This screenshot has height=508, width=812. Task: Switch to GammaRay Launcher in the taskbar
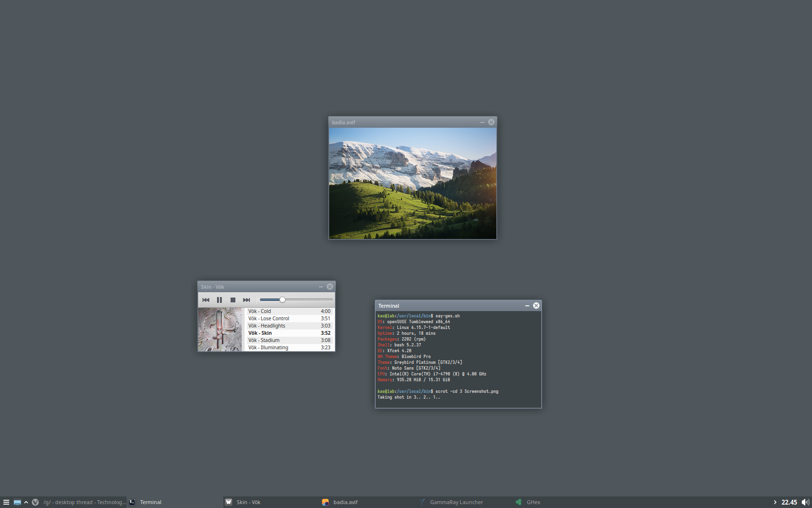[x=465, y=502]
